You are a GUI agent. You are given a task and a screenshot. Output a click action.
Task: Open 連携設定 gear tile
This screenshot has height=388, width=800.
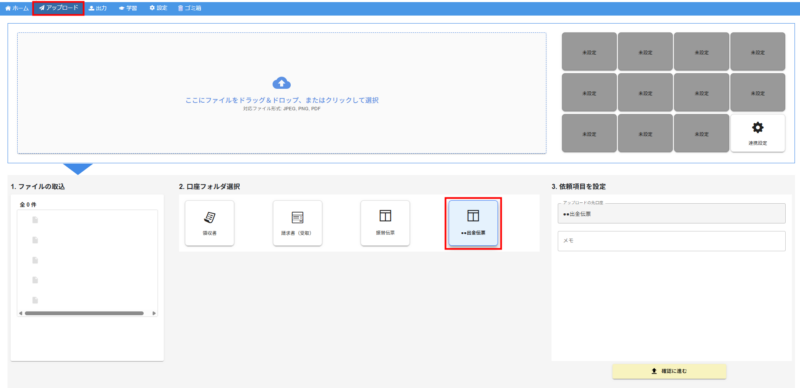click(x=758, y=133)
